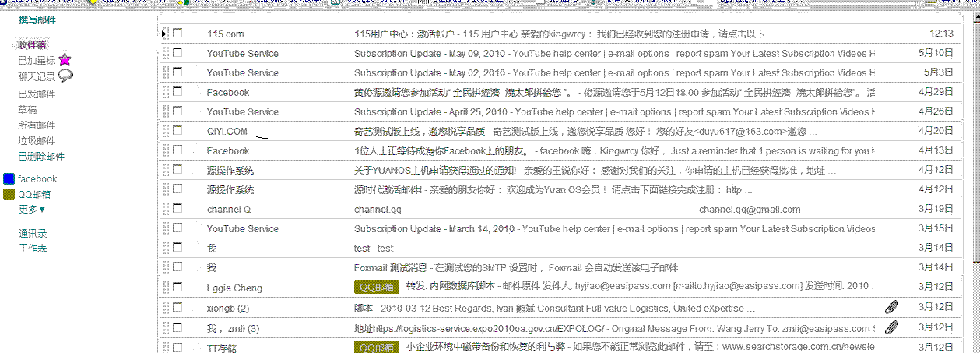Click the 3月19日 date on the channel Q email
This screenshot has height=353, width=980.
pos(936,209)
